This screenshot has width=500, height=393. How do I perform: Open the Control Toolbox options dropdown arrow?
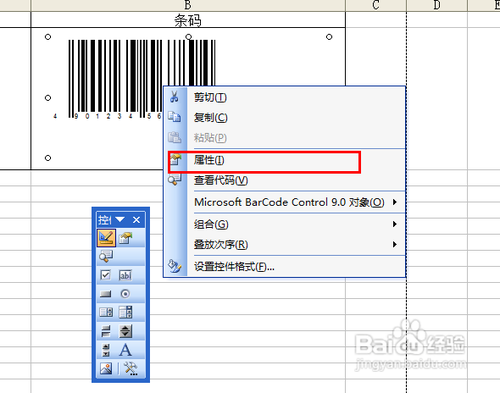pos(120,220)
